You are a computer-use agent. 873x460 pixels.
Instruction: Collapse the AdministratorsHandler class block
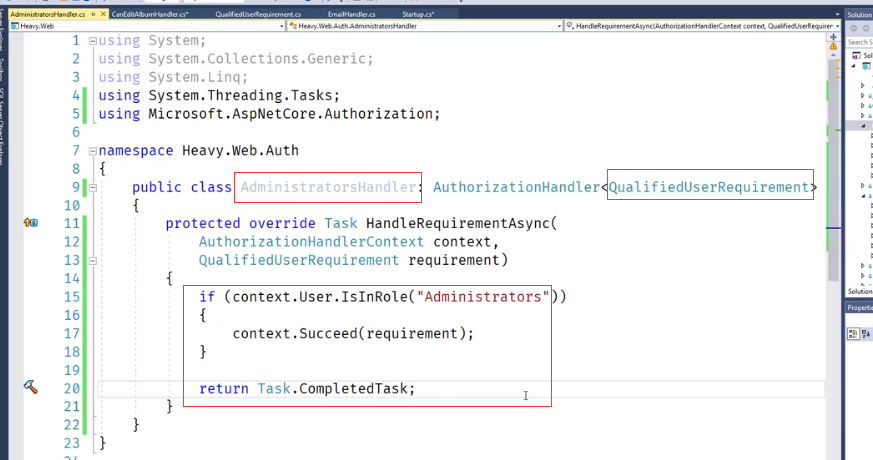[93, 188]
